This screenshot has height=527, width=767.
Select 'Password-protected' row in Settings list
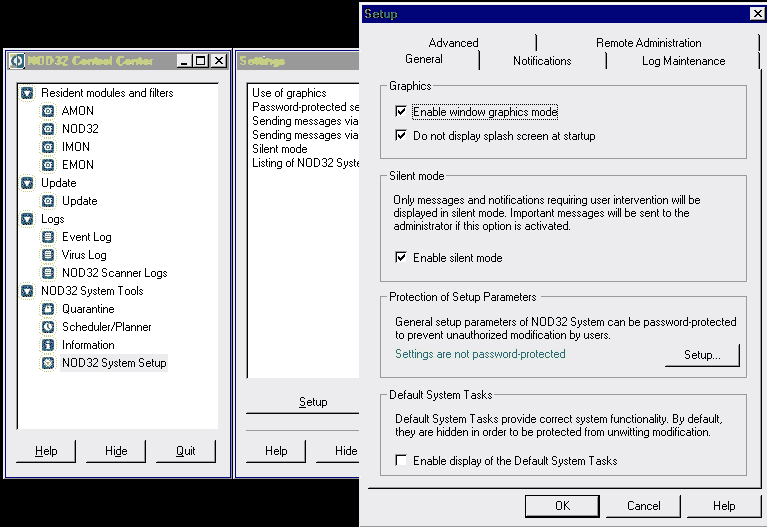[305, 107]
